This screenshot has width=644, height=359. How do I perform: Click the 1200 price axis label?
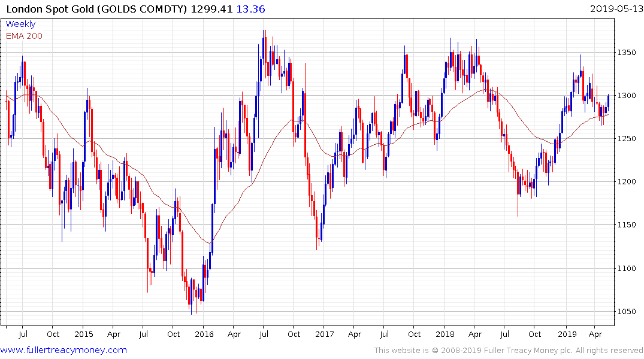click(x=627, y=182)
